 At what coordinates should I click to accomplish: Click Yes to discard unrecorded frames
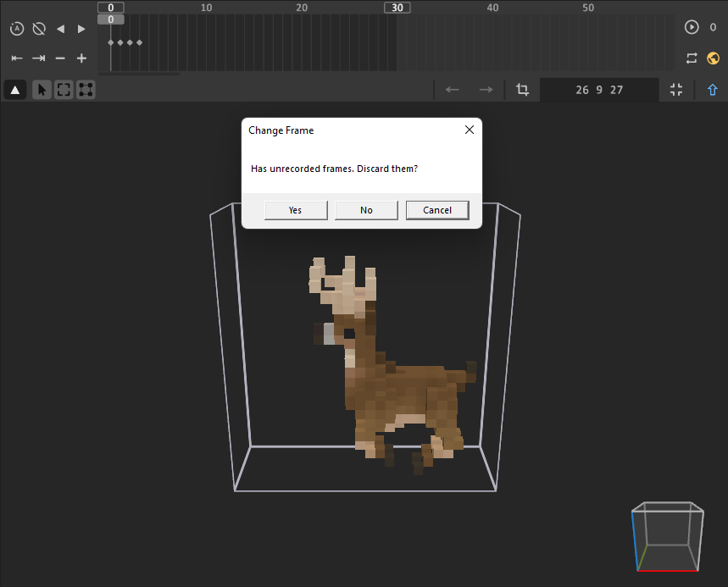(x=296, y=210)
